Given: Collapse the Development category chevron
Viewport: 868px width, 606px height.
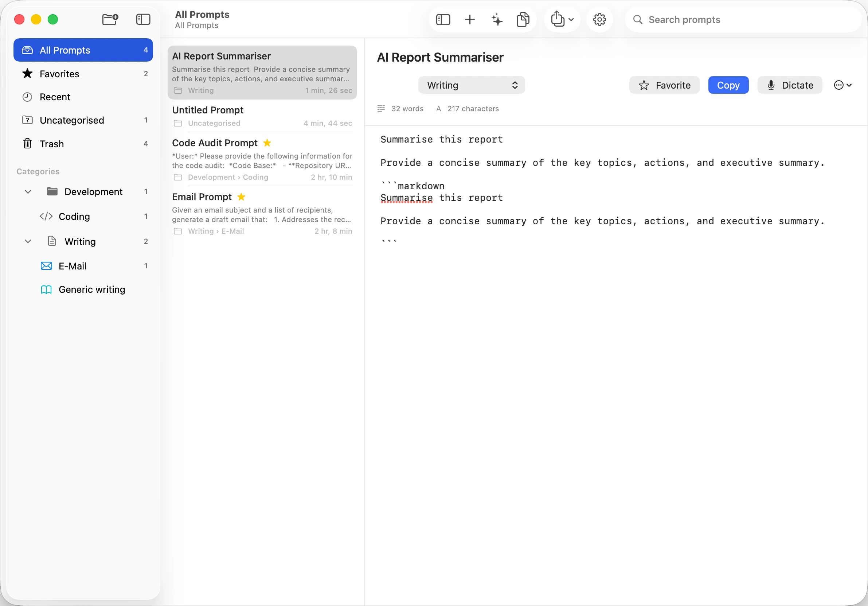Looking at the screenshot, I should pos(28,192).
